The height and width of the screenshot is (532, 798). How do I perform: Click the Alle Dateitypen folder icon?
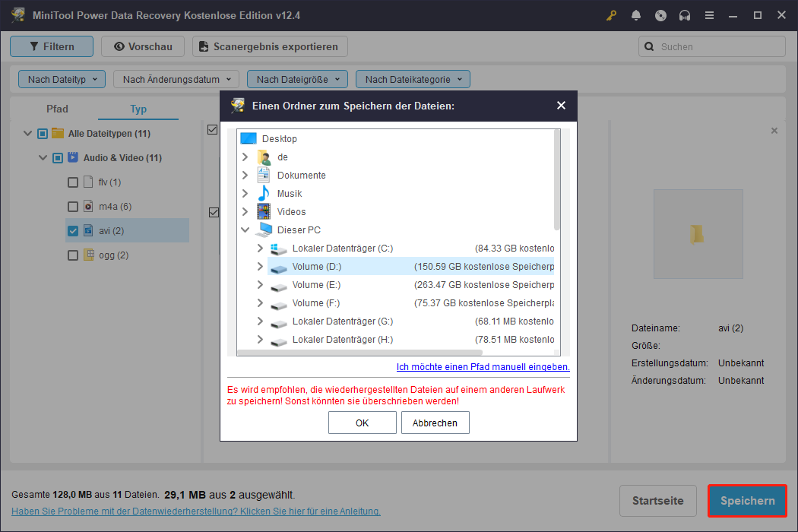58,134
